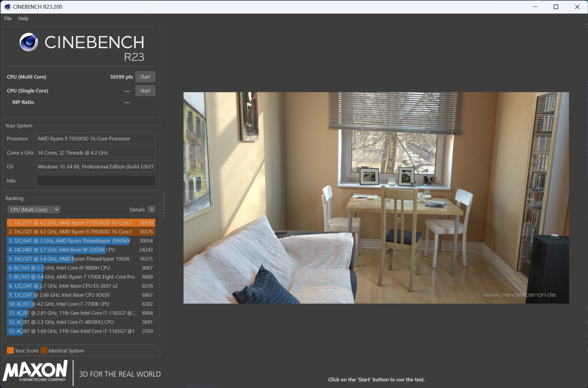Start the CPU Single Core test

(x=145, y=91)
